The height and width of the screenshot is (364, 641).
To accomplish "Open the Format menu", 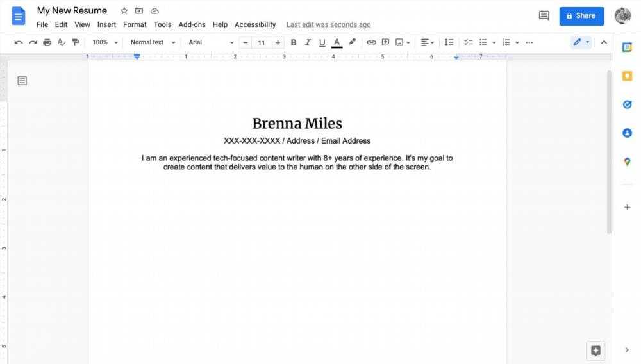I will pos(135,24).
